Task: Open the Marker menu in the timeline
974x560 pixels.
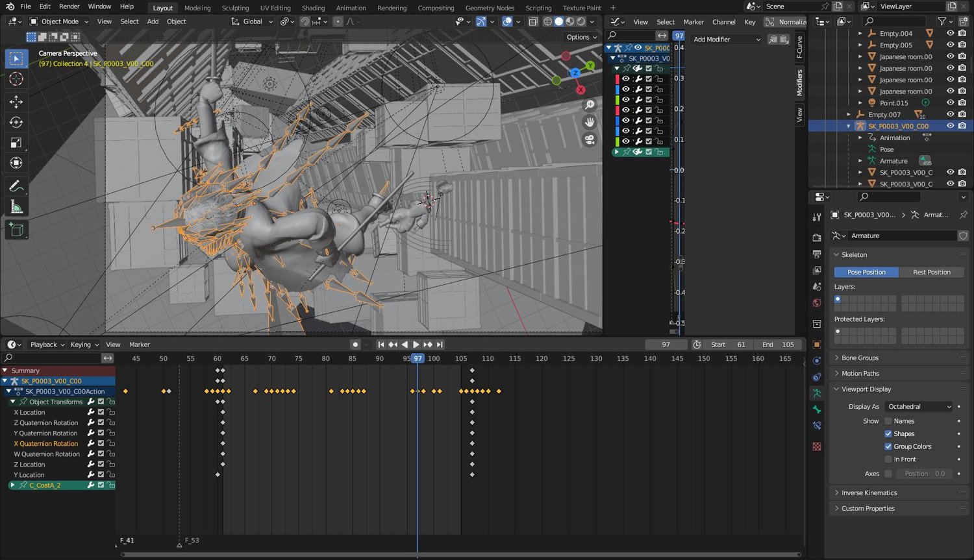Action: [x=140, y=345]
